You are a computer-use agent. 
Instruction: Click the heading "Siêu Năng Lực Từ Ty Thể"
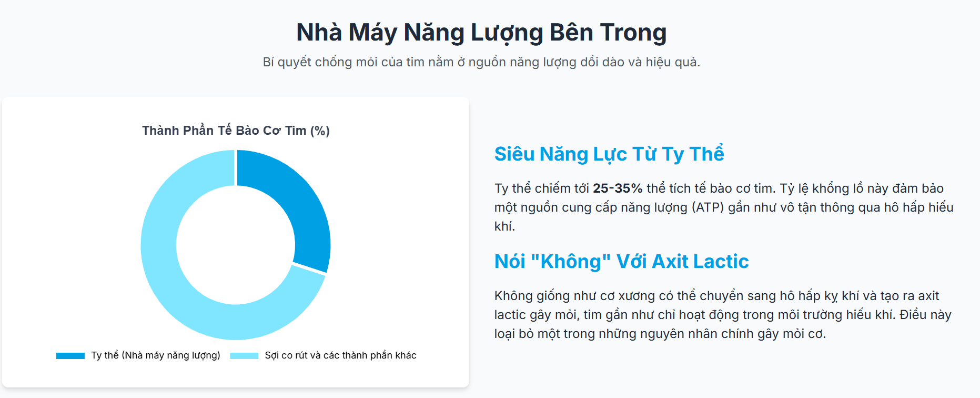[x=609, y=154]
